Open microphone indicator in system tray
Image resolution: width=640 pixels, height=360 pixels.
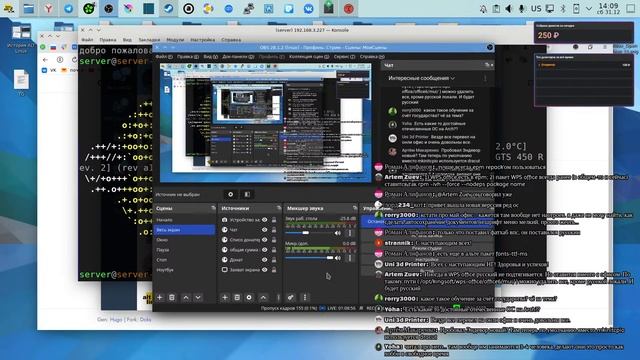coord(522,9)
